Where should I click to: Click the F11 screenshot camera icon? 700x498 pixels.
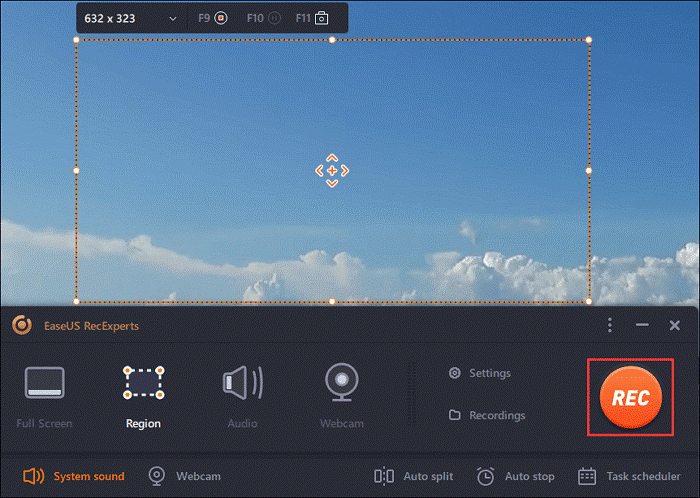(321, 18)
